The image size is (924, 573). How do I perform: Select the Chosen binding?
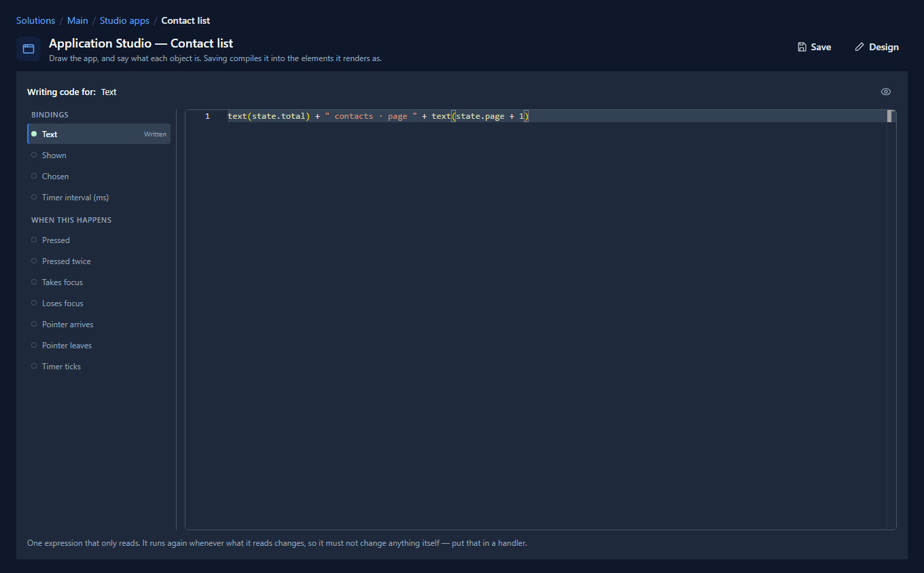(x=99, y=176)
